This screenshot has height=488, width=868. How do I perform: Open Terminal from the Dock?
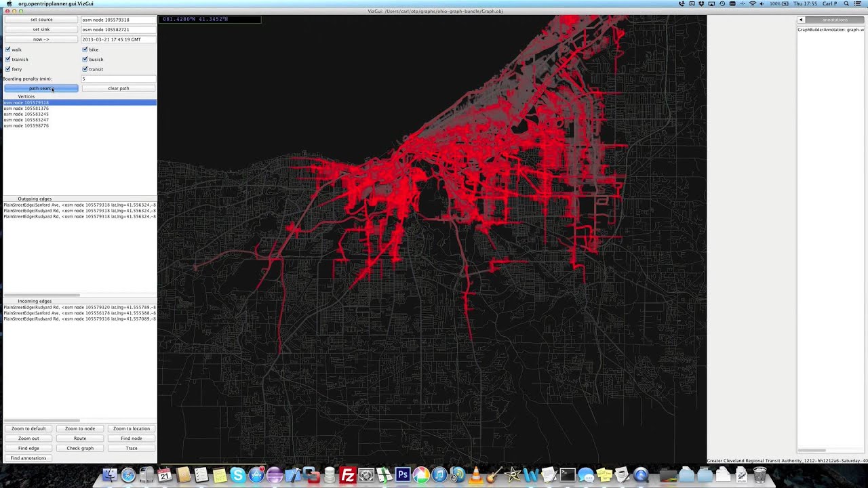[568, 475]
